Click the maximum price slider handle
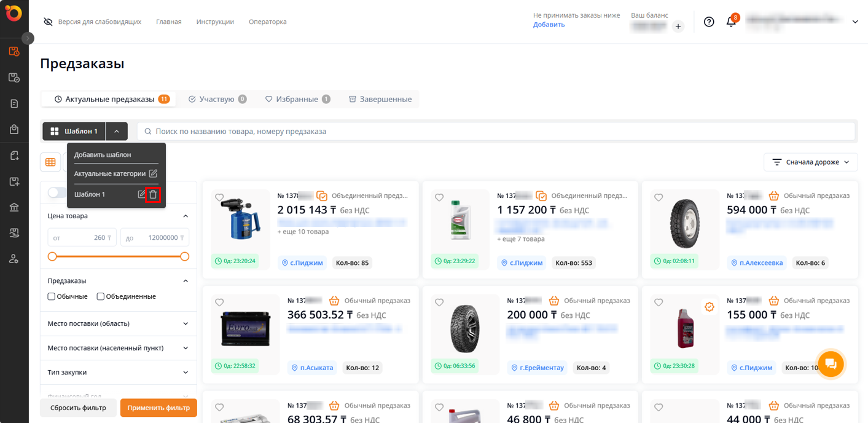Viewport: 868px width, 423px height. click(x=184, y=256)
